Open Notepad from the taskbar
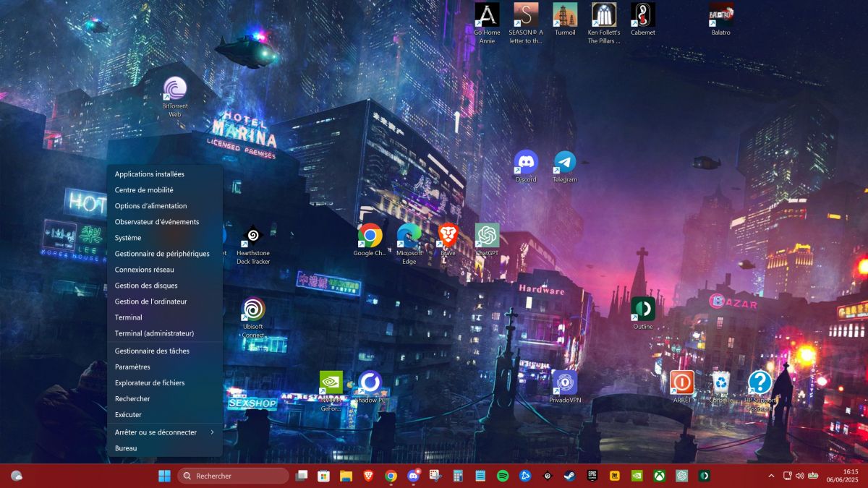 [x=480, y=476]
